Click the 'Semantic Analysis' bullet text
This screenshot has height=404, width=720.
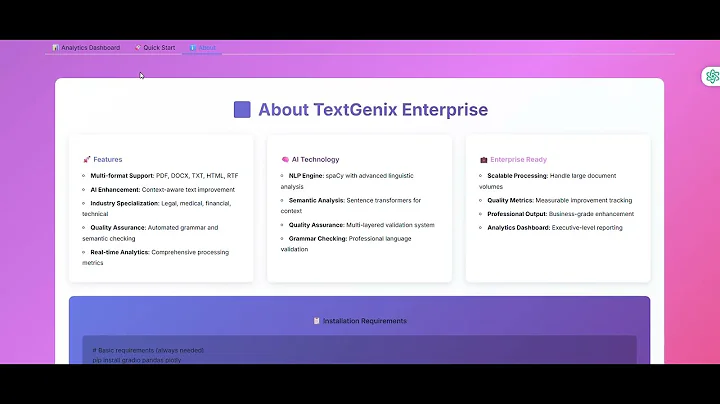[351, 205]
